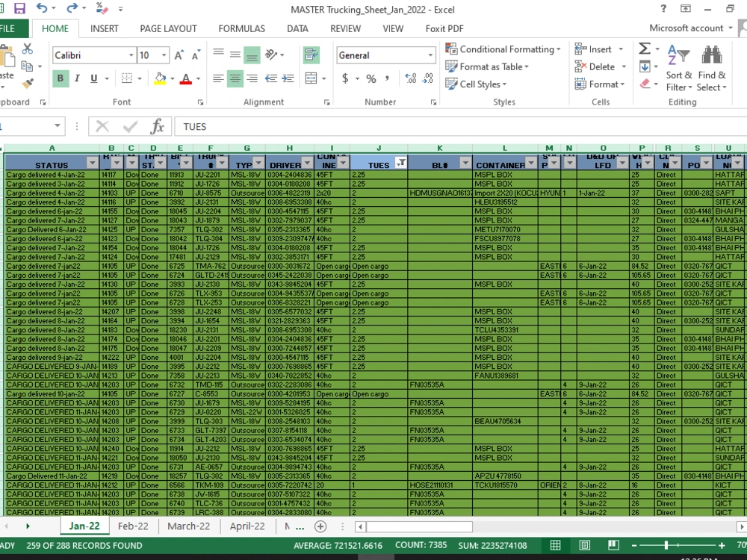Click the Clear eraser icon
This screenshot has width=747, height=560.
[645, 84]
